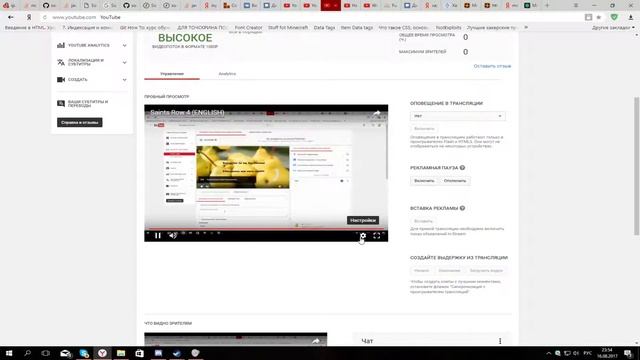
Task: Click the red progress bar of the preview player
Action: point(266,229)
